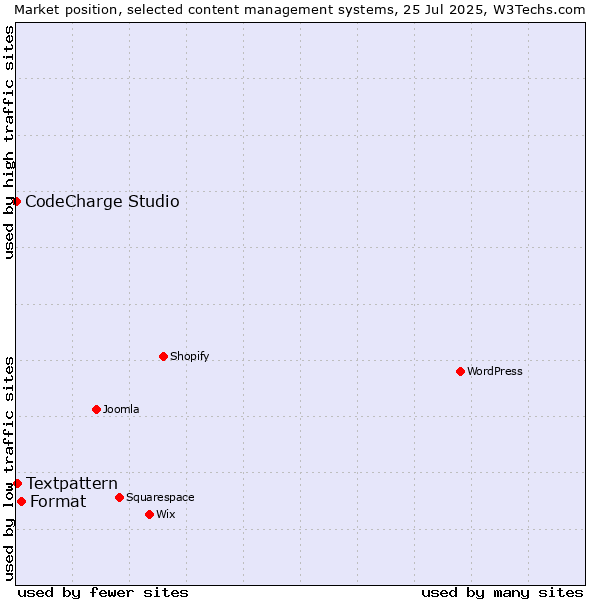The height and width of the screenshot is (600, 600).
Task: Select the "Wix" label text
Action: (x=166, y=514)
